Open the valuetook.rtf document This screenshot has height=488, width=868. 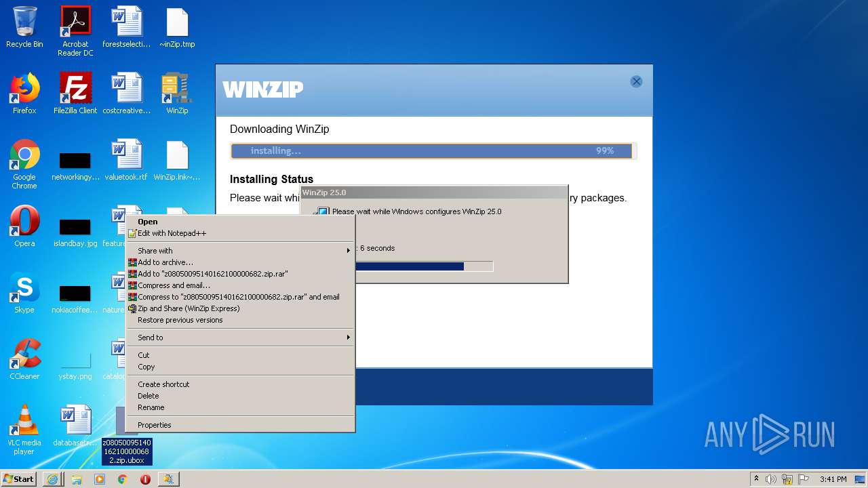click(126, 160)
